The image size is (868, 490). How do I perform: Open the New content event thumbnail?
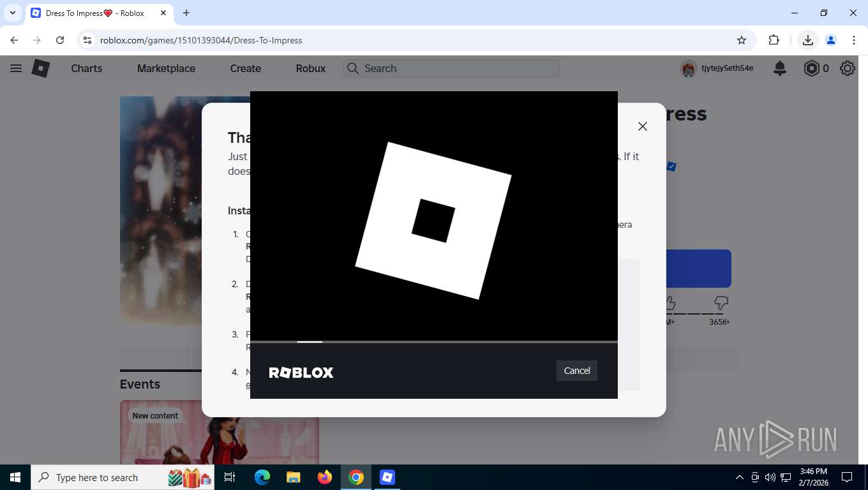pyautogui.click(x=220, y=433)
